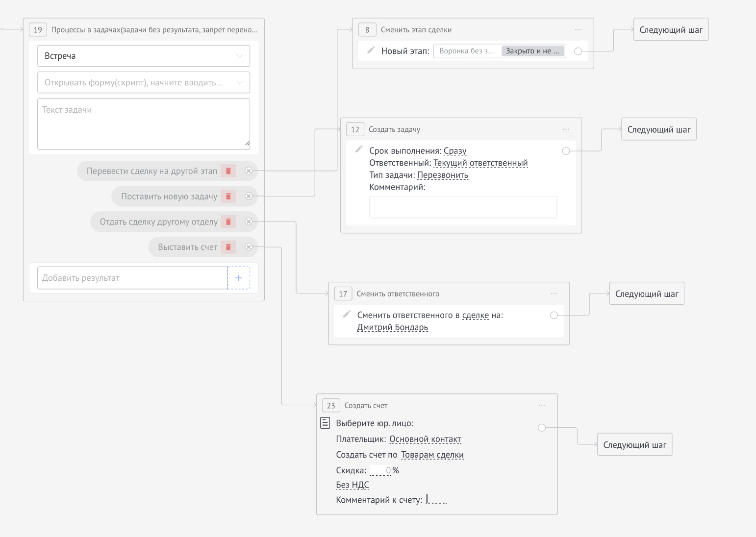This screenshot has width=756, height=537.
Task: Open three-dots menu of 'Создать счет' block
Action: [542, 406]
